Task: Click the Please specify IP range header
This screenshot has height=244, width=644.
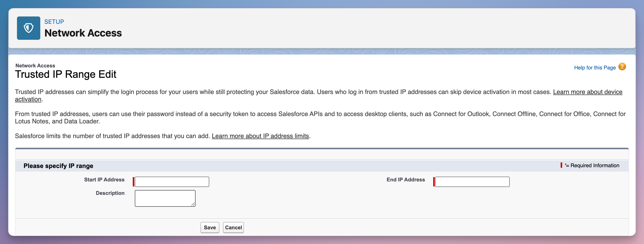Action: pyautogui.click(x=58, y=166)
